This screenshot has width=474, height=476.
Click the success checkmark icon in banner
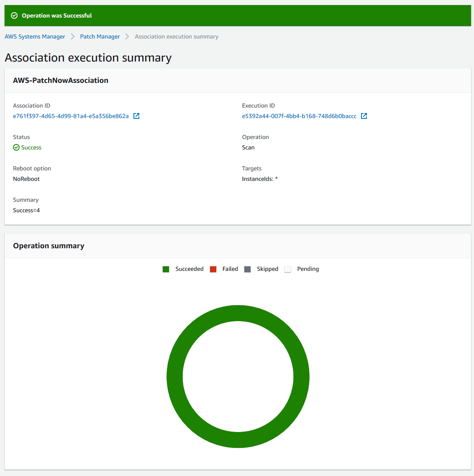coord(14,15)
